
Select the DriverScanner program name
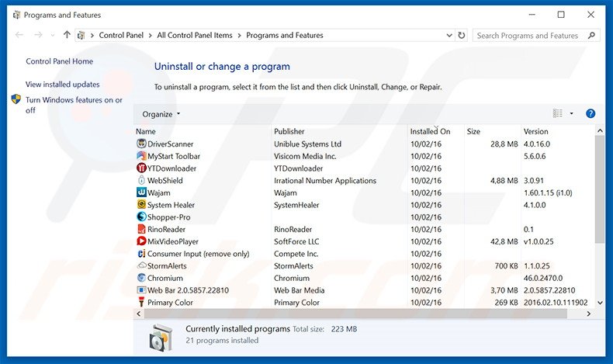click(x=170, y=144)
